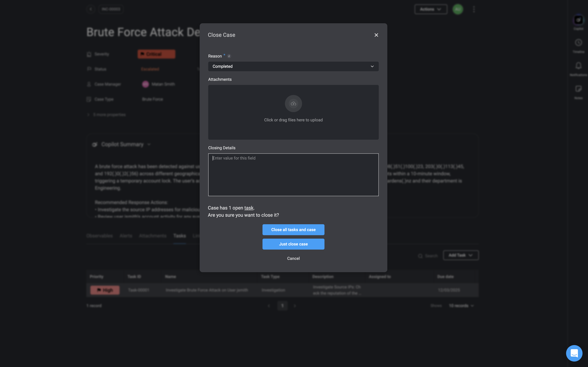
Task: Expand the records-per-page selector
Action: pos(461,306)
